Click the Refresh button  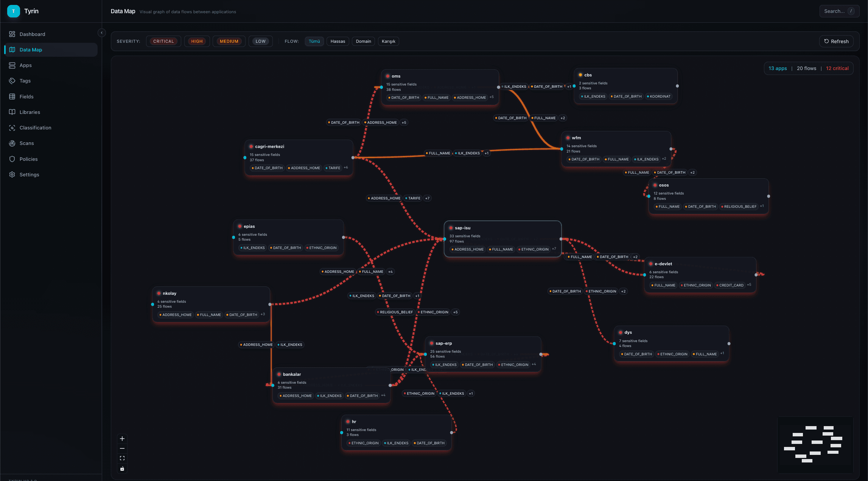click(836, 41)
